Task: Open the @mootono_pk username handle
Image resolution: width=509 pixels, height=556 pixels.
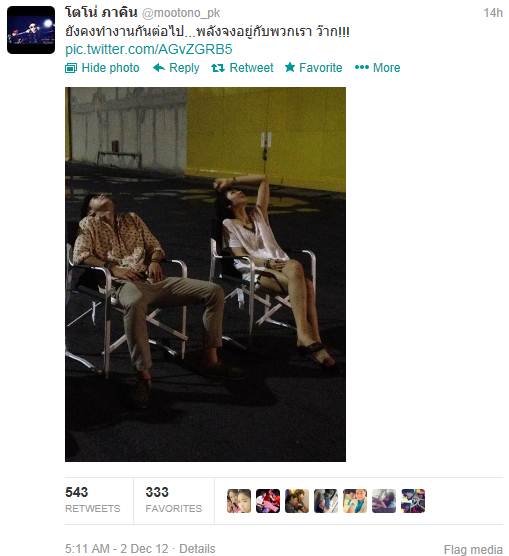Action: [181, 13]
